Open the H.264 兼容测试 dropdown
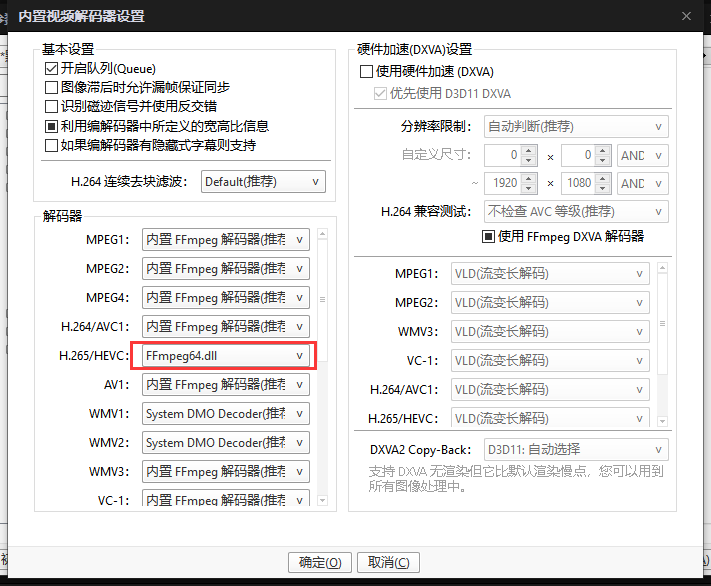The height and width of the screenshot is (586, 711). pos(576,211)
